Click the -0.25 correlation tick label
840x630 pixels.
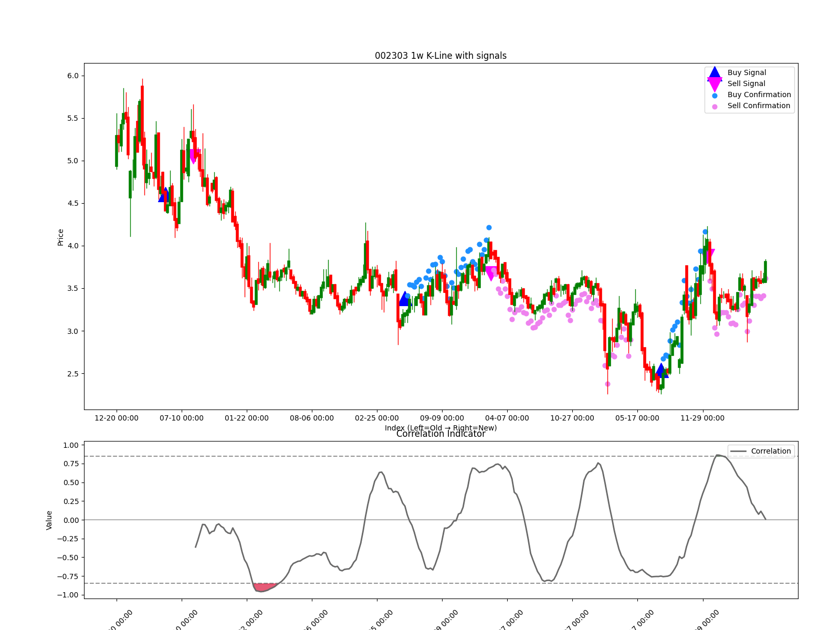68,539
